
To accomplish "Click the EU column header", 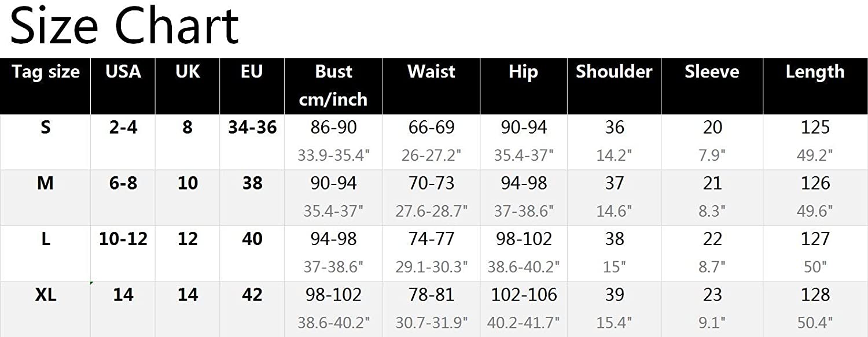I will [252, 72].
